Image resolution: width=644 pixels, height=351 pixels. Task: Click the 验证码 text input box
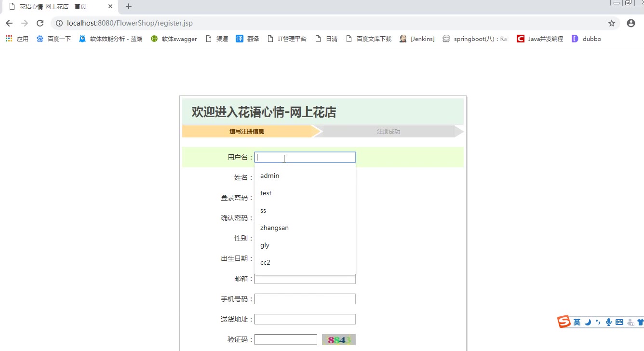[x=285, y=339]
